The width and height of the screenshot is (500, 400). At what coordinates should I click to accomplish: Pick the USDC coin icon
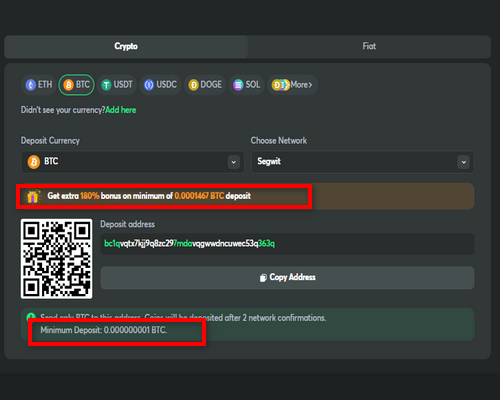149,85
